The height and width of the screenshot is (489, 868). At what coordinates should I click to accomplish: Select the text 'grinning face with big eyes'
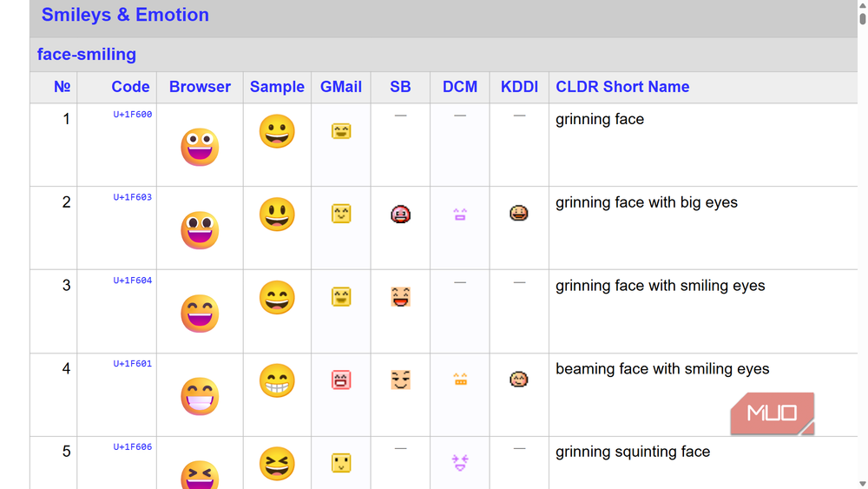tap(647, 202)
